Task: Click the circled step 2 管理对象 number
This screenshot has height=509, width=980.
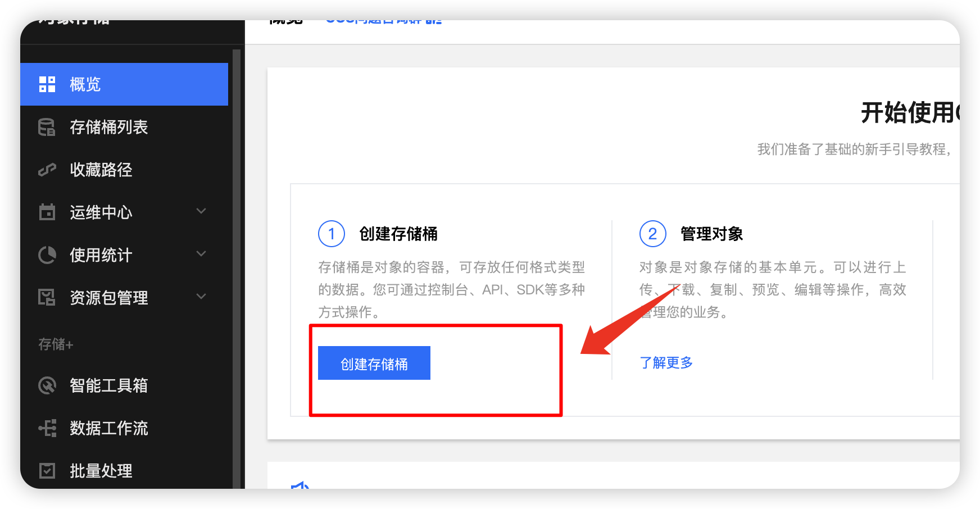Action: coord(653,234)
